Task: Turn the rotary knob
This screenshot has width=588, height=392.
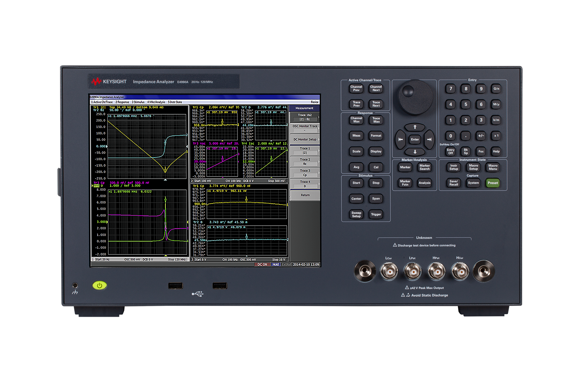Action: 415,98
